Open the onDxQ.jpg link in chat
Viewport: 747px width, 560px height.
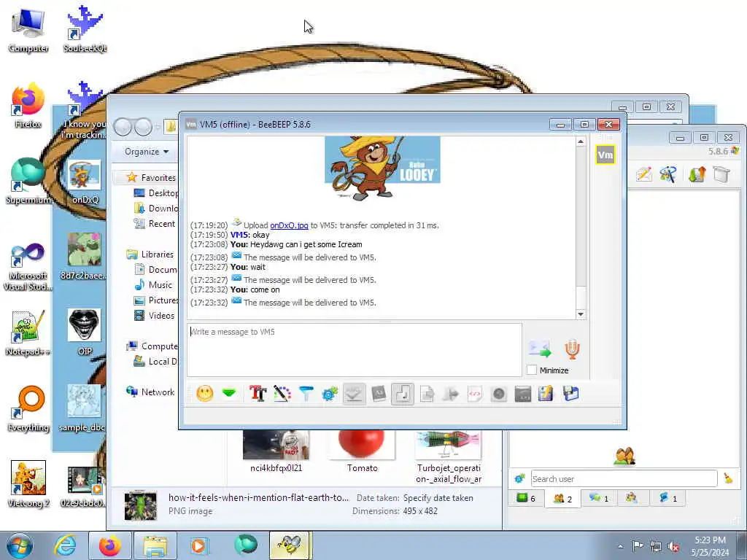[289, 225]
